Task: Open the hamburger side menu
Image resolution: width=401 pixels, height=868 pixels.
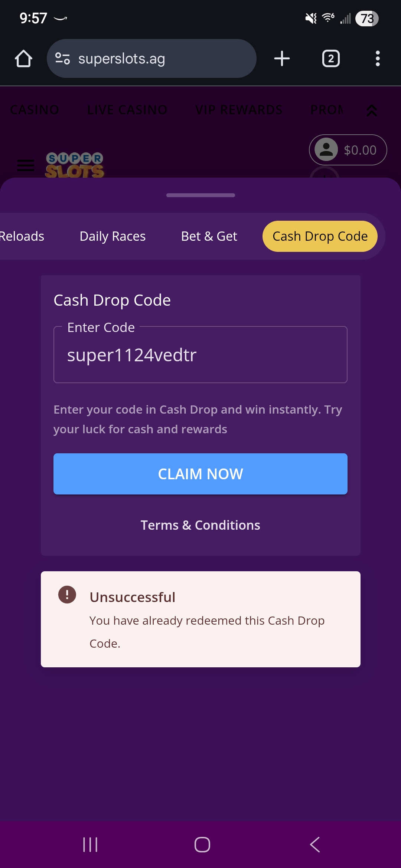Action: pos(26,165)
